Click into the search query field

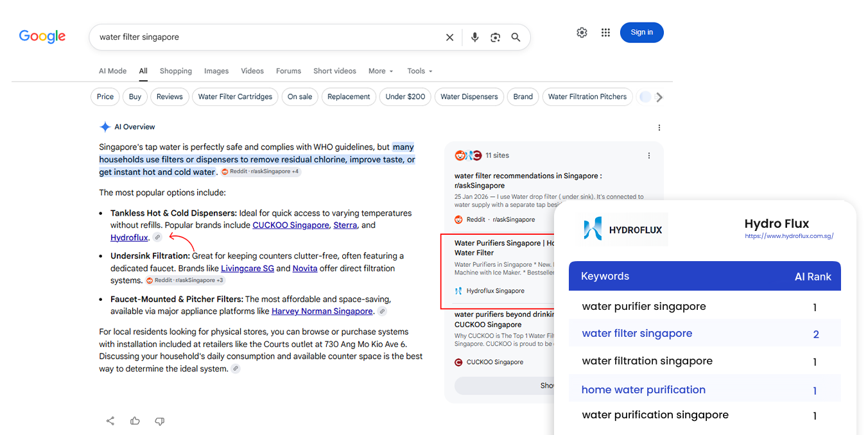coord(266,37)
